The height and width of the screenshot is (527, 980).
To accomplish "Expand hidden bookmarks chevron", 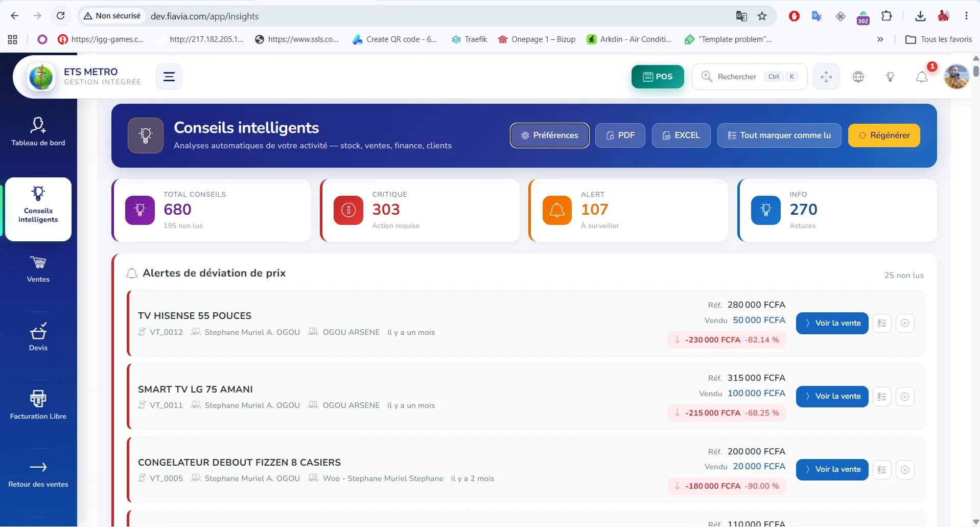I will (x=880, y=39).
